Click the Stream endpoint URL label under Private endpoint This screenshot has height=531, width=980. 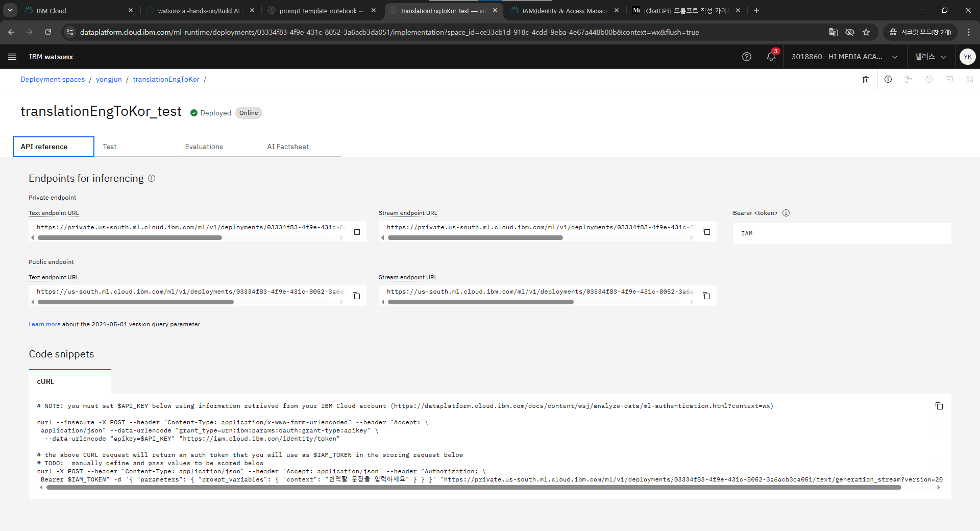[408, 213]
